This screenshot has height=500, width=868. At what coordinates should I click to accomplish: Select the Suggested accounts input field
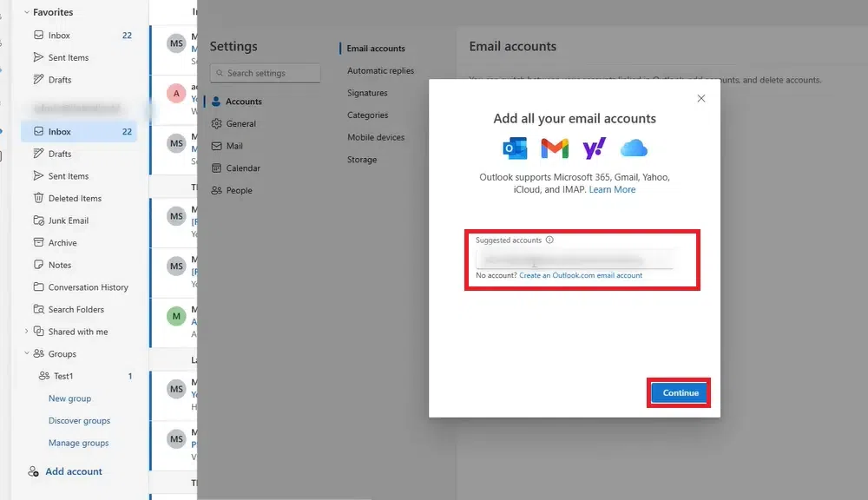coord(575,260)
